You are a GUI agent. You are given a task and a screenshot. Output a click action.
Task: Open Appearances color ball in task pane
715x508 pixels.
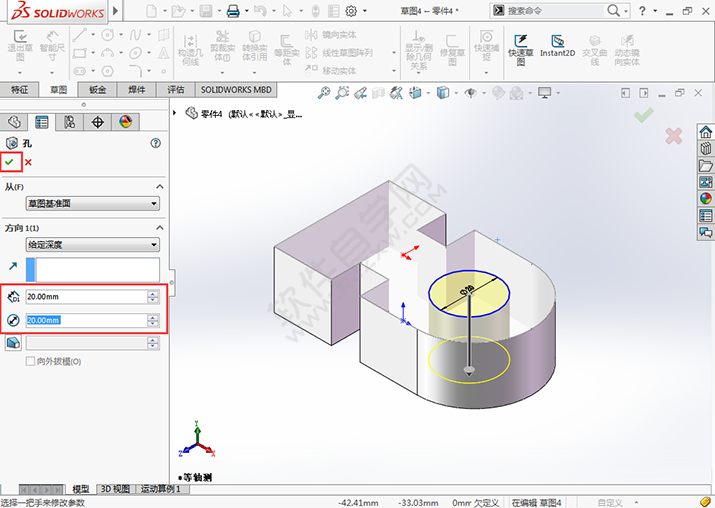(x=705, y=198)
